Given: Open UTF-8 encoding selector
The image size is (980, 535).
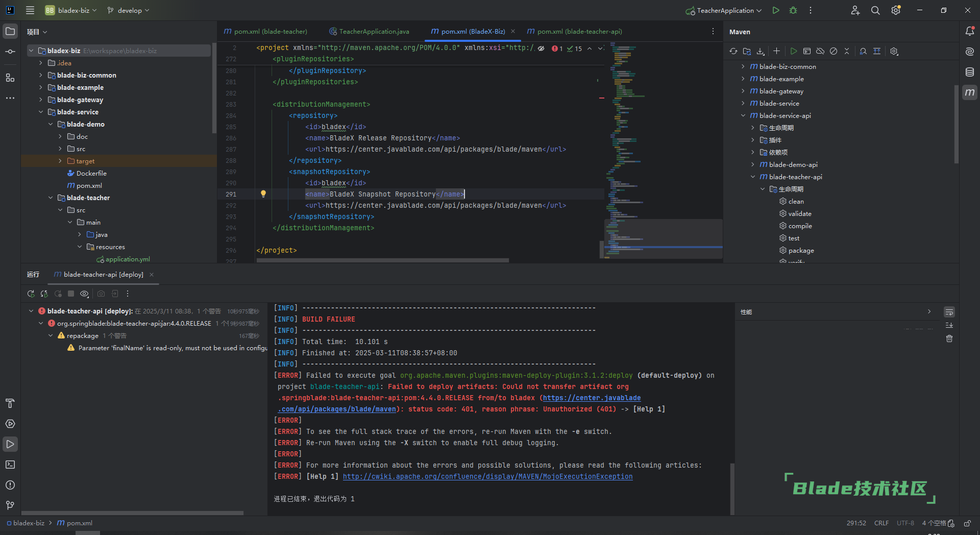Looking at the screenshot, I should point(905,523).
